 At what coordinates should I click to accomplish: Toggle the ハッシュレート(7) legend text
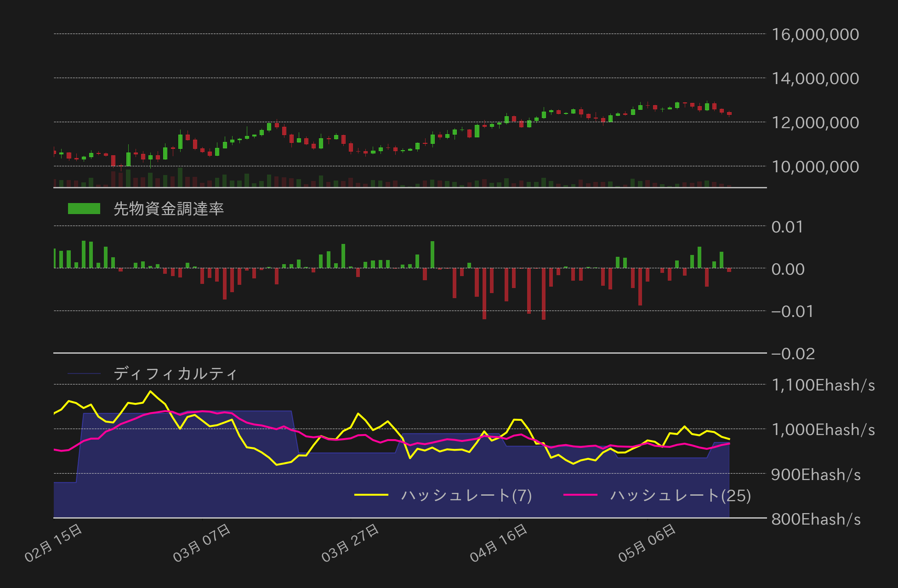pyautogui.click(x=466, y=495)
